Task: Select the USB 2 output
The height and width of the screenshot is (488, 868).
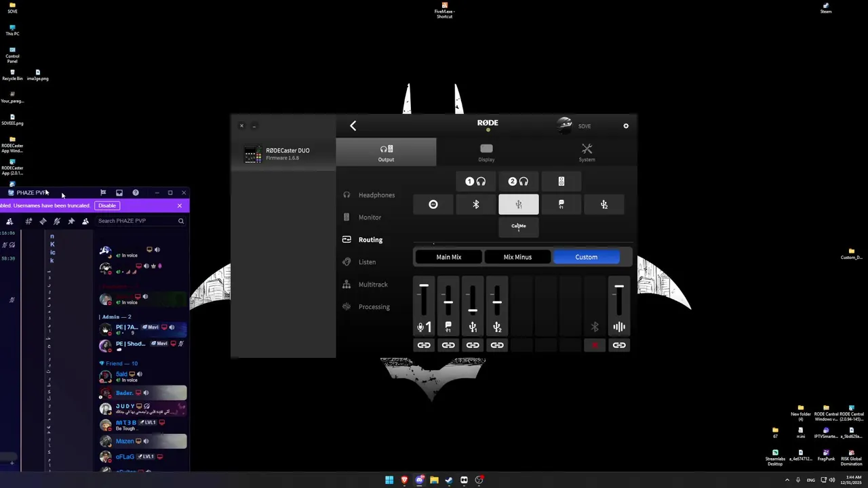Action: click(x=604, y=205)
